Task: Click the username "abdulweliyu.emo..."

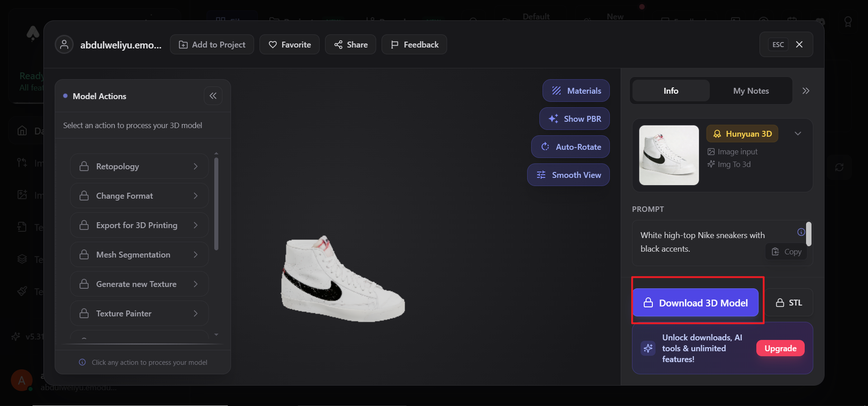Action: (121, 45)
